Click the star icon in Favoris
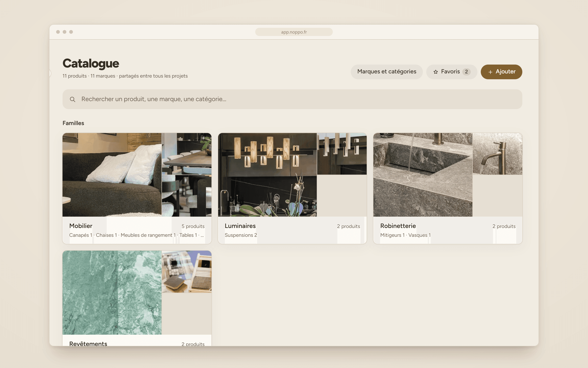The height and width of the screenshot is (368, 588). pos(435,72)
